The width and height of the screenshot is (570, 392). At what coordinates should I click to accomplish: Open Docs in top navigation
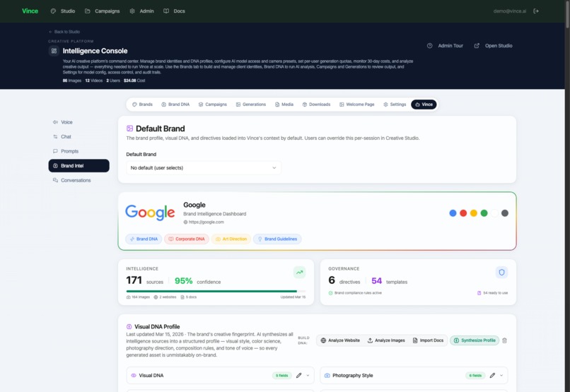click(174, 11)
